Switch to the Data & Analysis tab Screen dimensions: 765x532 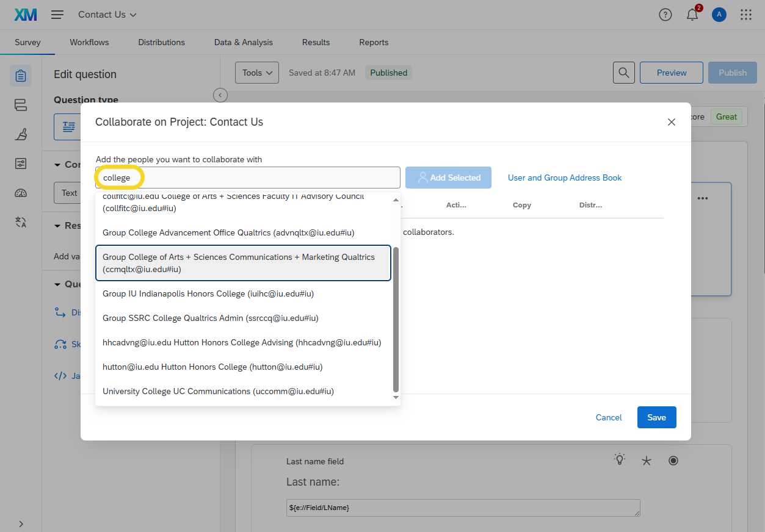(243, 42)
